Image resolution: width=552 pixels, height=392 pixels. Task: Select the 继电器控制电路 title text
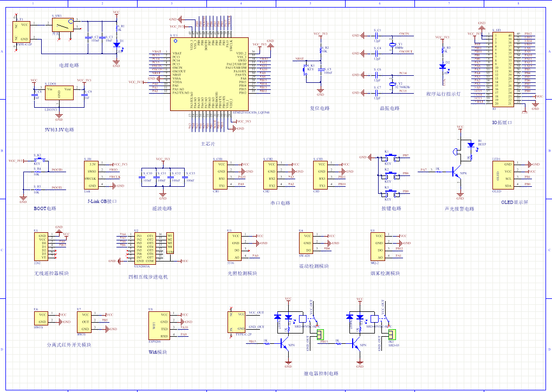click(321, 373)
